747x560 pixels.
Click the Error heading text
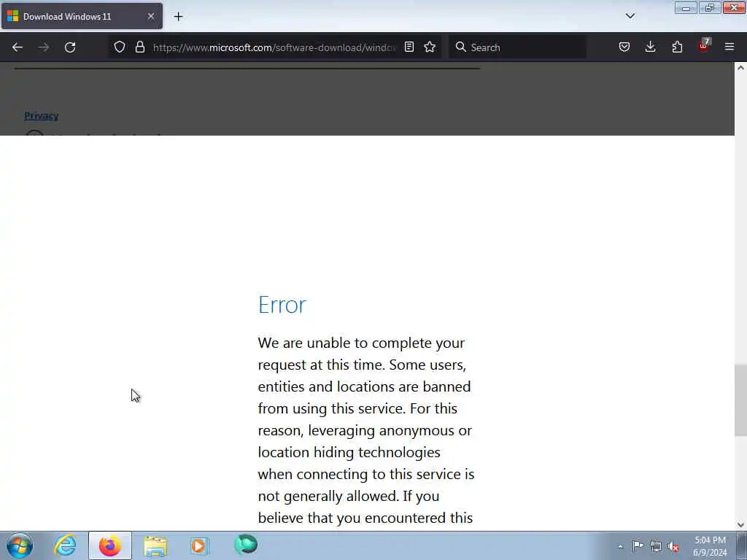coord(282,305)
